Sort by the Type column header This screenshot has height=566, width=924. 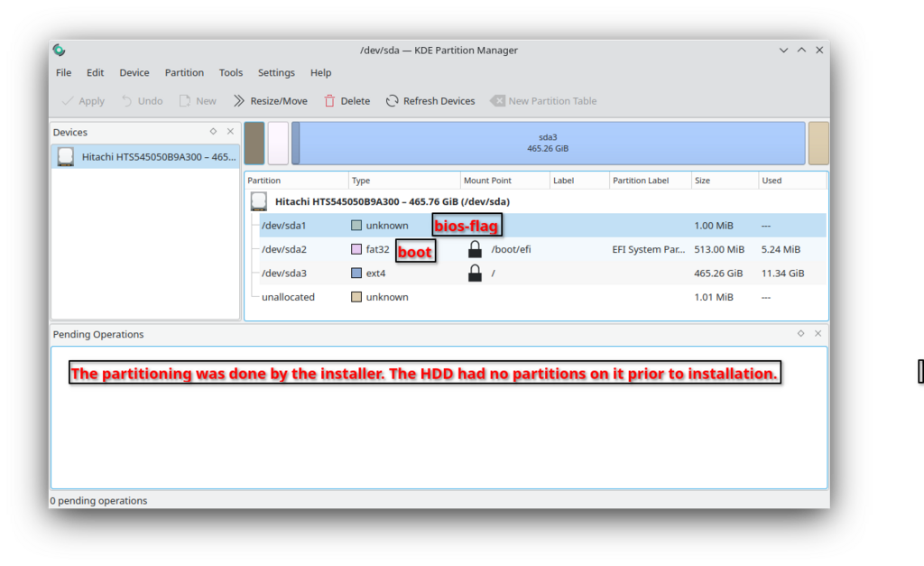point(404,181)
